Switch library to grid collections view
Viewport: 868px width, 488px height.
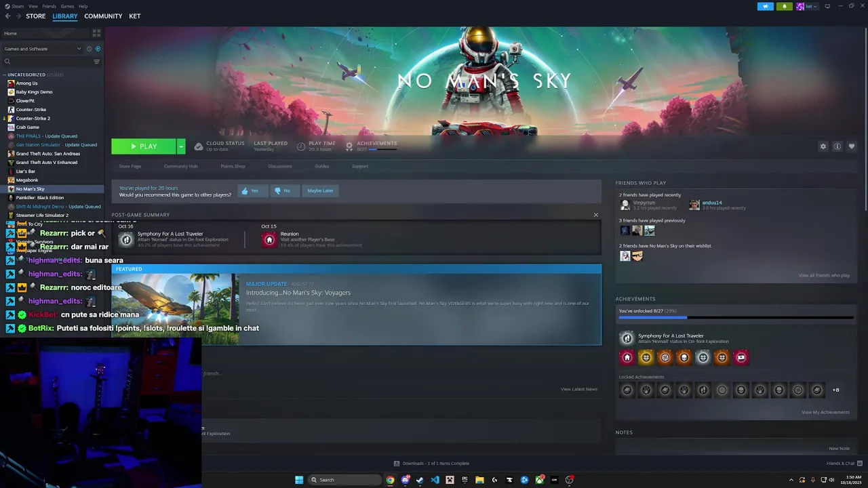(96, 33)
